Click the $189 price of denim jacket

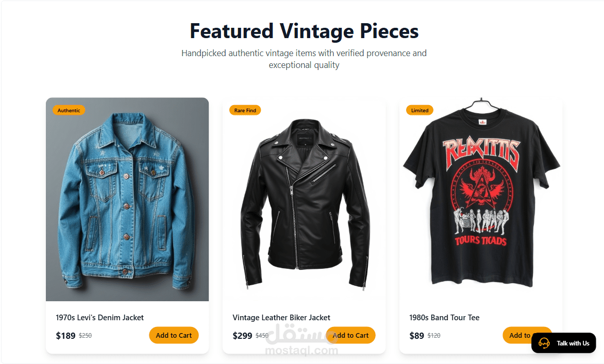pyautogui.click(x=65, y=336)
